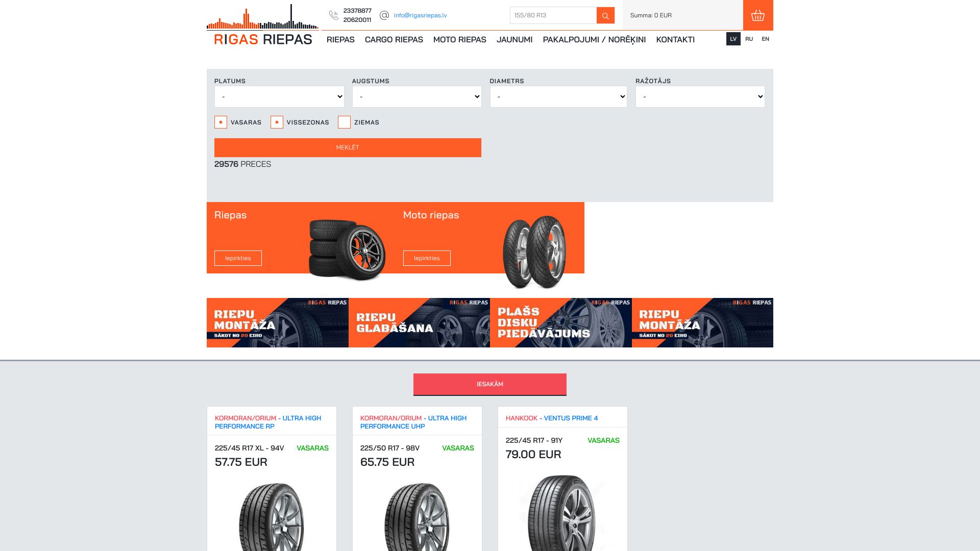Toggle the Vasaras checkbox

click(x=220, y=122)
